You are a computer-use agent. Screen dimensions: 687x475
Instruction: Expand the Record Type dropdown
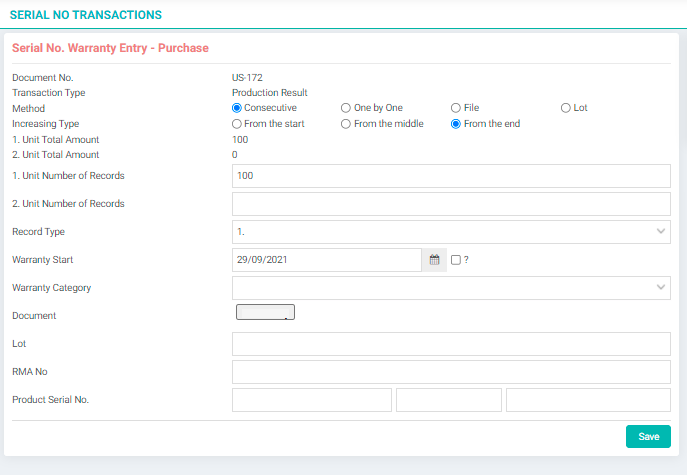tap(451, 232)
